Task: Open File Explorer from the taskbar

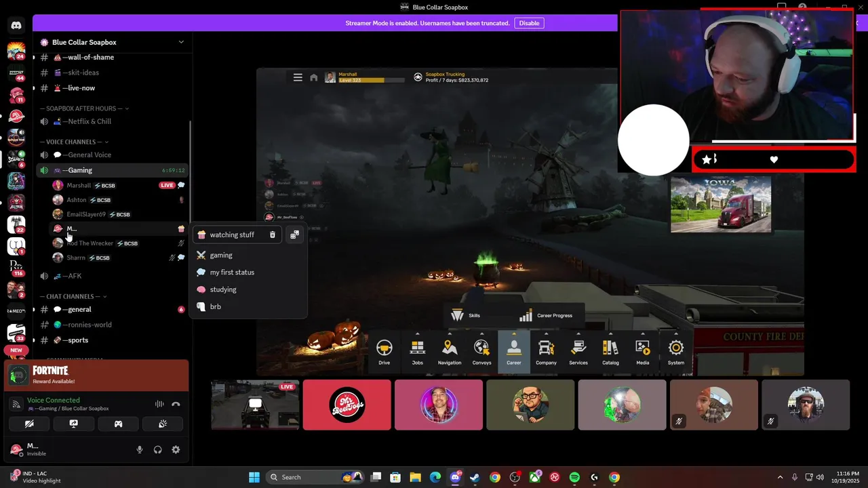Action: coord(415,477)
